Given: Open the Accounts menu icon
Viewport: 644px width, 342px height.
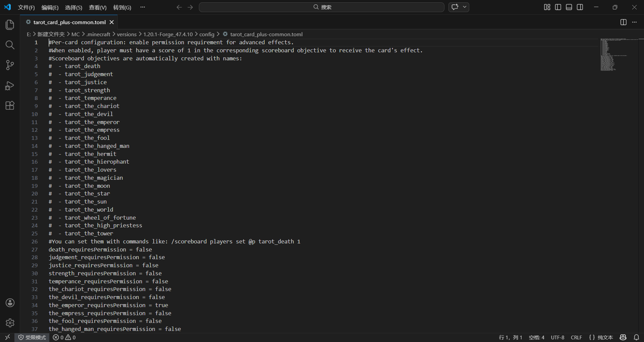Looking at the screenshot, I should 10,303.
